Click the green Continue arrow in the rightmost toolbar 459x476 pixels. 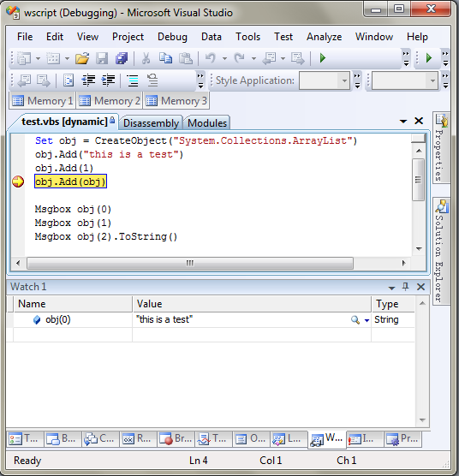click(429, 58)
